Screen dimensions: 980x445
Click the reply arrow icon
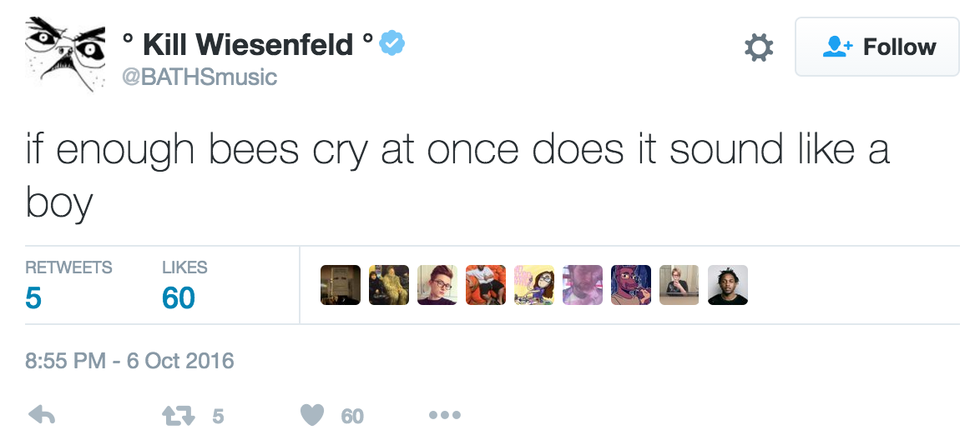[41, 415]
